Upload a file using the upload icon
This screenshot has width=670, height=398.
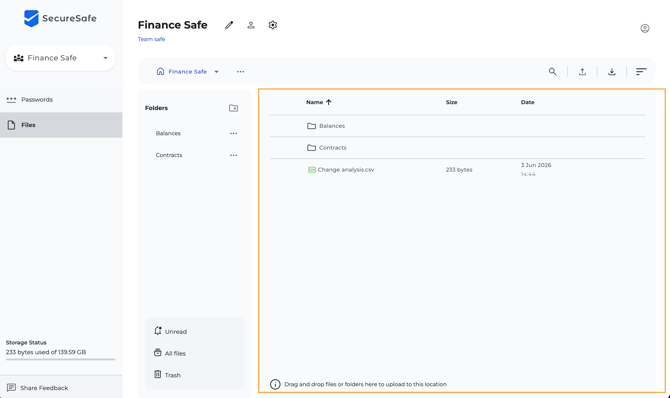(582, 71)
